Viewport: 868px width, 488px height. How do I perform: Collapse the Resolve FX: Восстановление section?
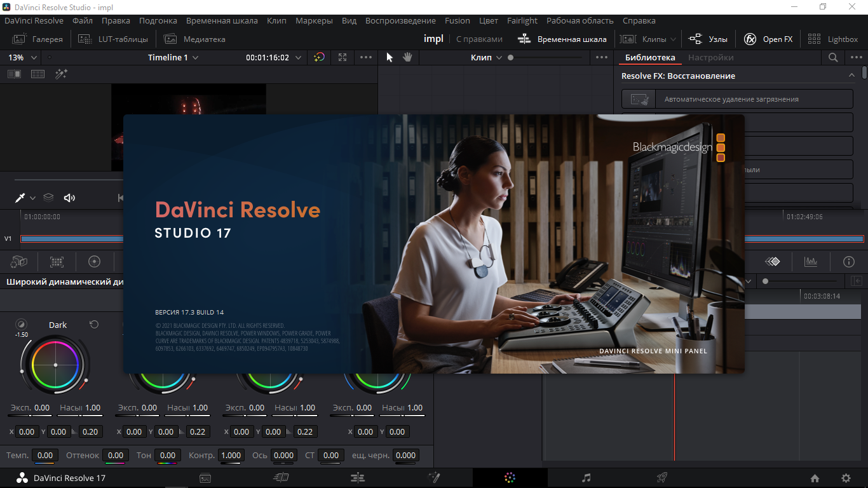851,76
